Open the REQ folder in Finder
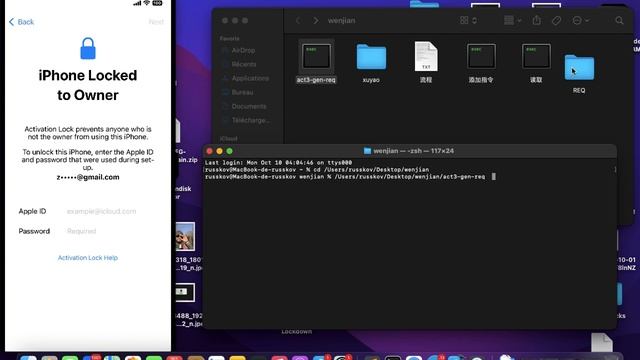 (579, 73)
